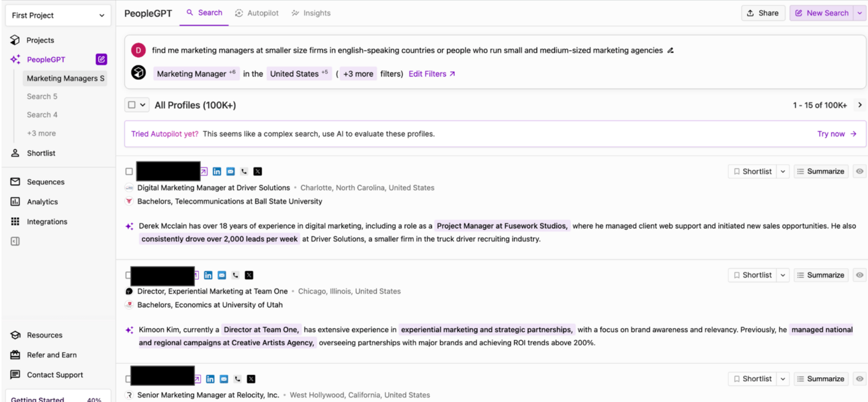Expand Shortlist dropdown on Driver Solutions profile
This screenshot has height=402, width=868.
[783, 171]
